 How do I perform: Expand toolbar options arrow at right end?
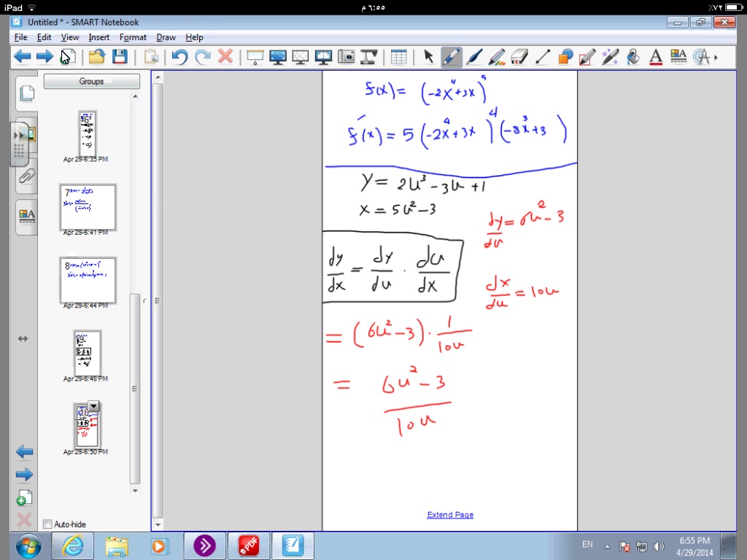(x=716, y=57)
